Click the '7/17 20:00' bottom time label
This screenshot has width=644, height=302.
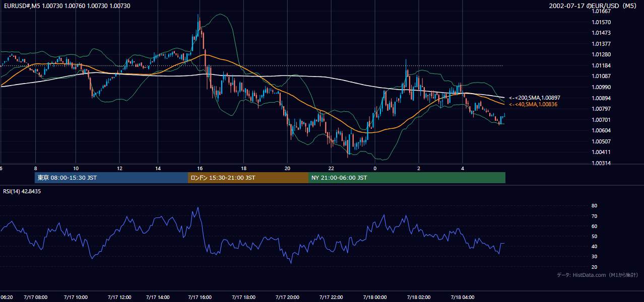point(287,297)
